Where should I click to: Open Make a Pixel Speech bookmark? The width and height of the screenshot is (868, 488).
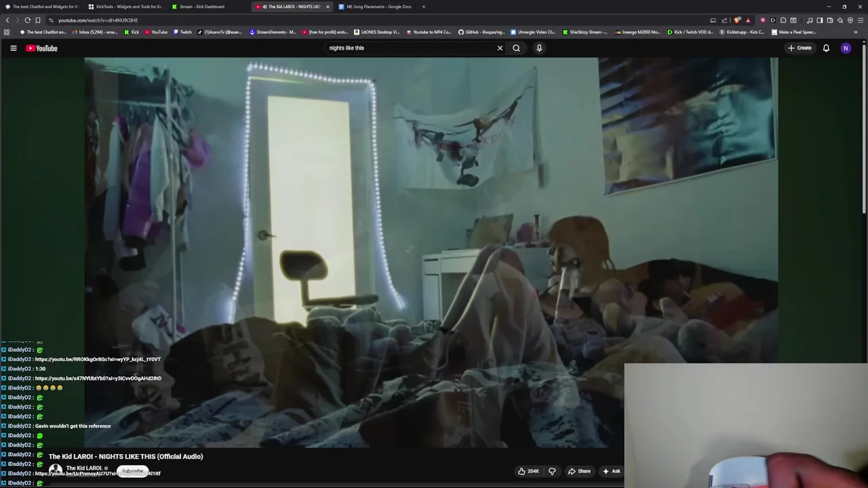click(x=794, y=32)
